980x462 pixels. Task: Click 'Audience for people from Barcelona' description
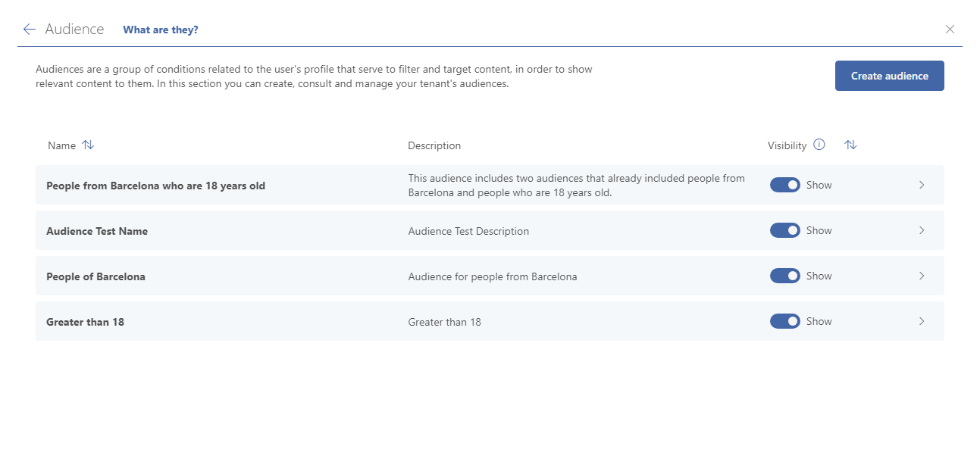[x=493, y=276]
